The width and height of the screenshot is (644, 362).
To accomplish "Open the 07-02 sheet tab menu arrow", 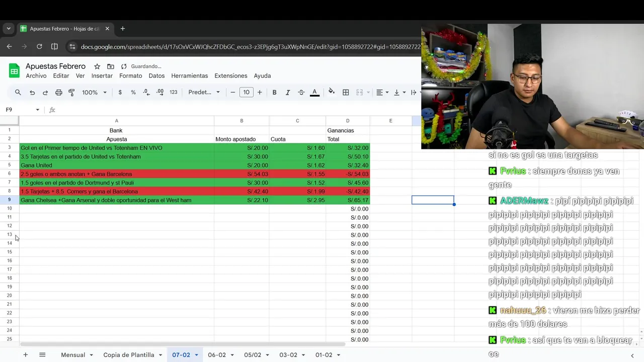I will click(x=196, y=355).
